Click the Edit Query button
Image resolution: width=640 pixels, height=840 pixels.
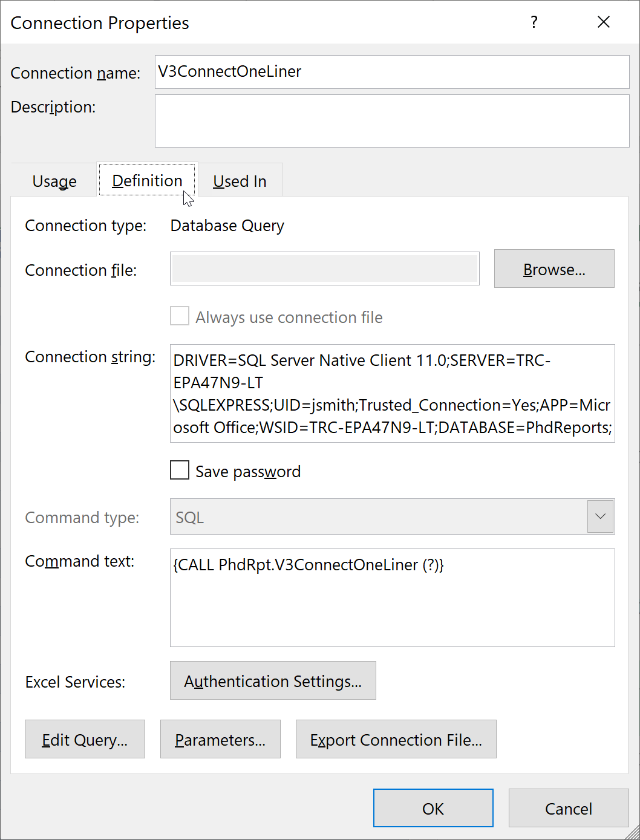click(84, 739)
